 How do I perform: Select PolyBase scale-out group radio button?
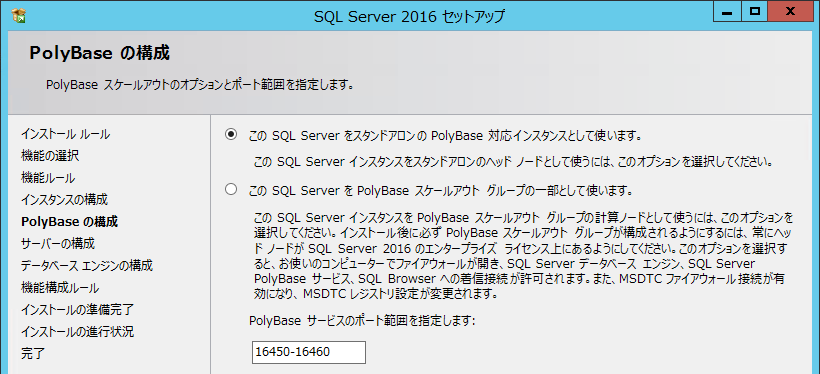231,189
